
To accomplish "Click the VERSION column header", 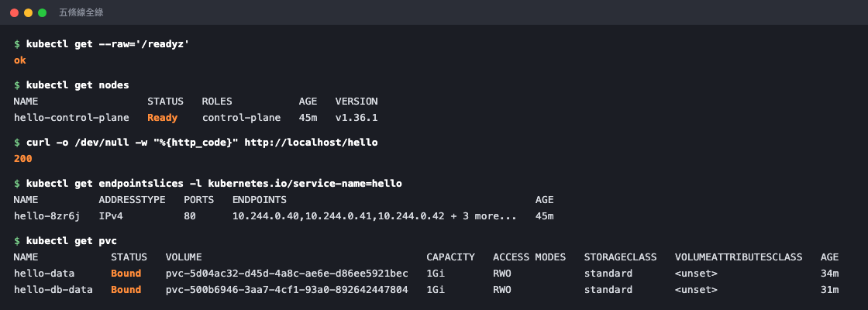I will coord(356,102).
